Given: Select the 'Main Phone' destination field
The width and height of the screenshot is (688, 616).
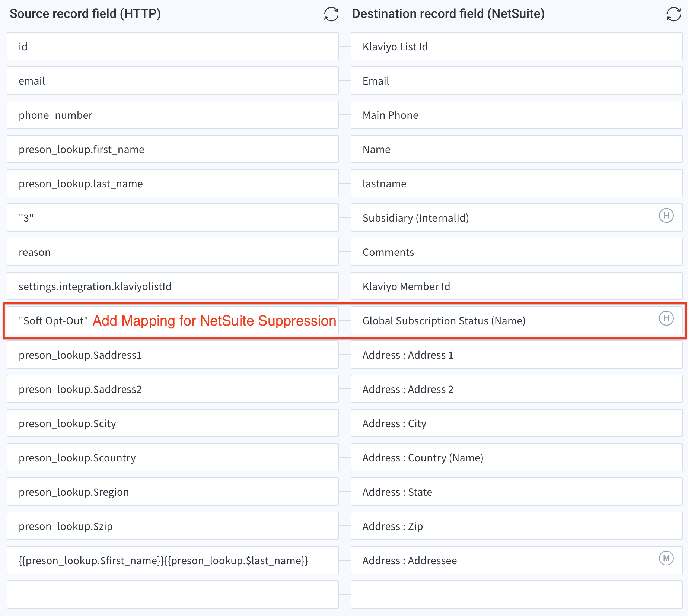Looking at the screenshot, I should coord(517,115).
